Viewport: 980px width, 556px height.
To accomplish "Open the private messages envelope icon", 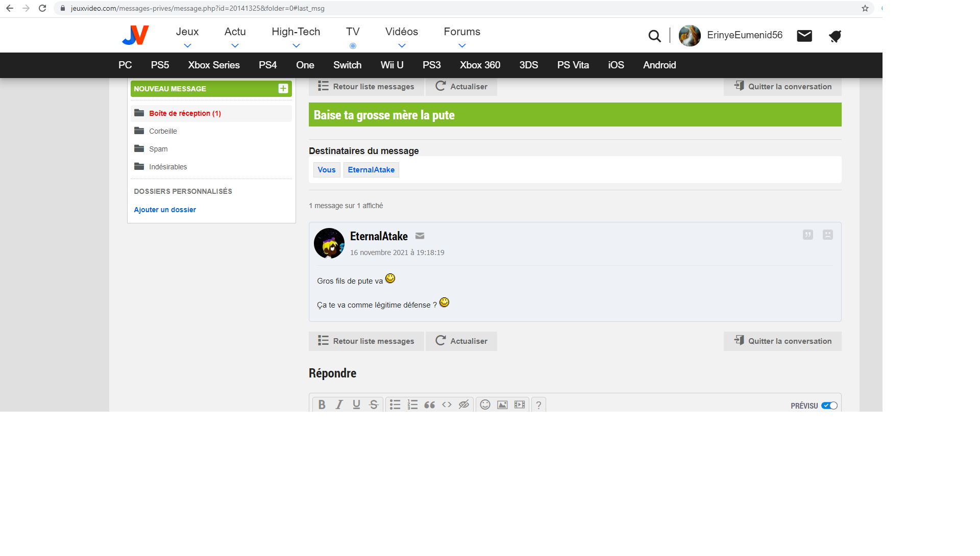I will 804,36.
